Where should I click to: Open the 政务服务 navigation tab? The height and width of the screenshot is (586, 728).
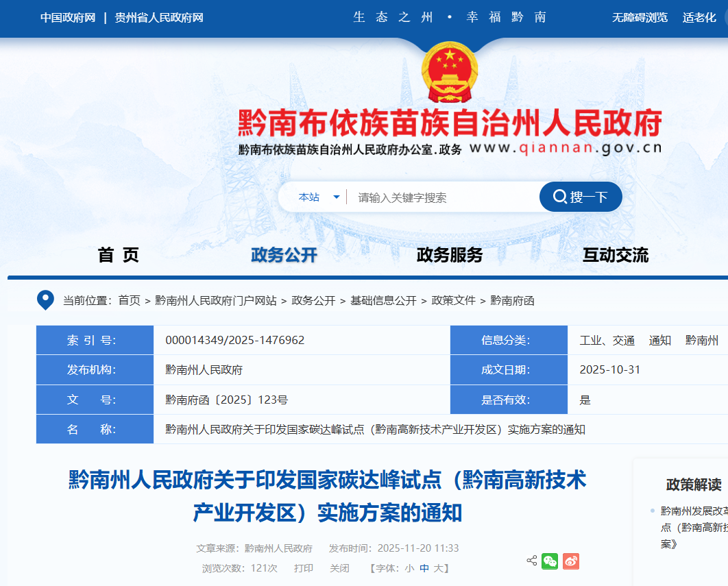[x=450, y=255]
